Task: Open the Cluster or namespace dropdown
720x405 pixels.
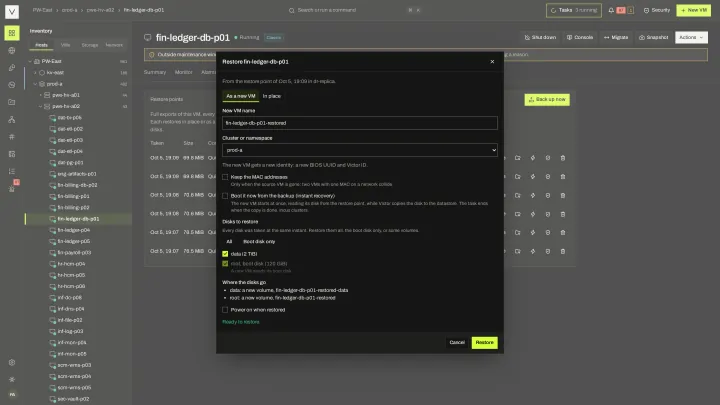Action: 360,150
